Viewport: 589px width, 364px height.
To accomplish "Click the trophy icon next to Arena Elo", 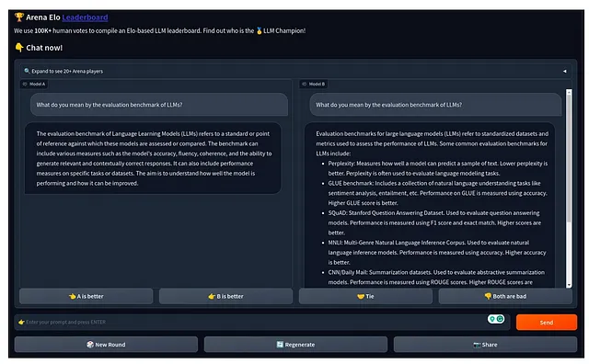I will pyautogui.click(x=18, y=17).
